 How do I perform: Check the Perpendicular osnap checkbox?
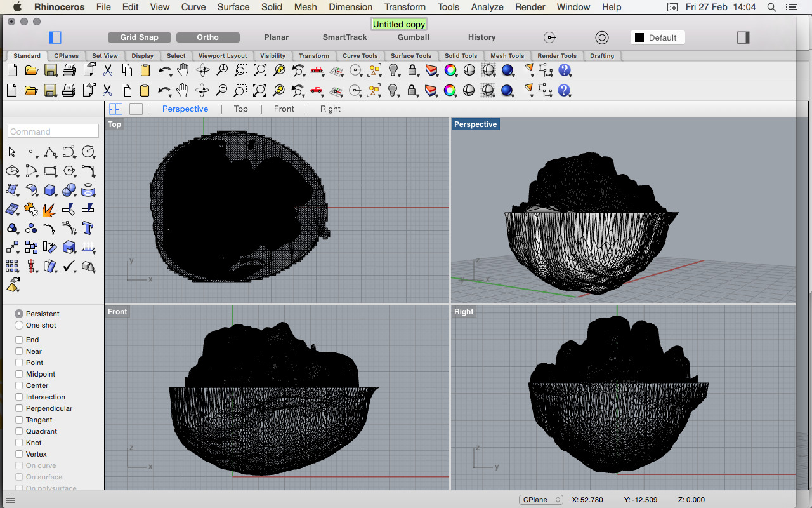(19, 408)
